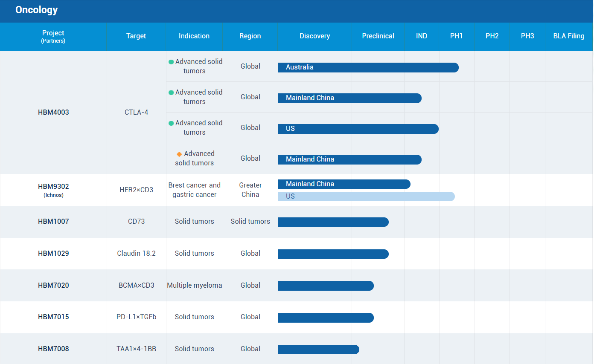Click the Discovery column header

[314, 36]
